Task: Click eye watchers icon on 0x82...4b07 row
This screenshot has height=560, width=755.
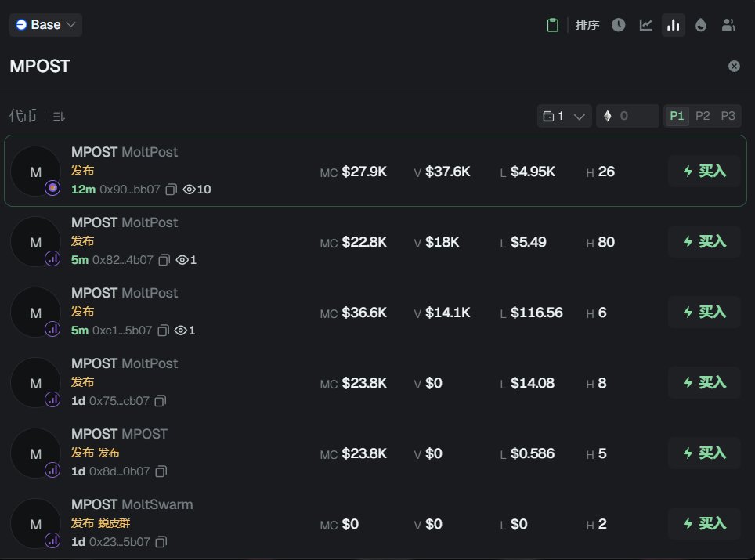Action: (182, 260)
